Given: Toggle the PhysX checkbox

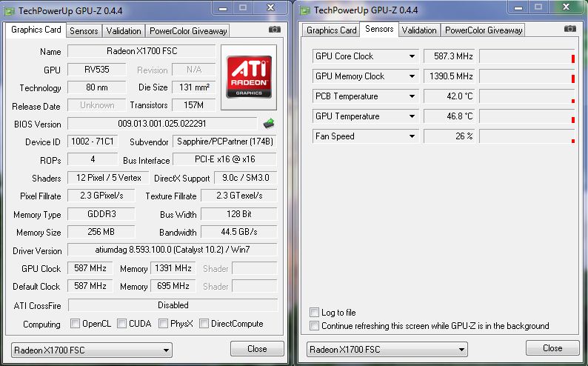Looking at the screenshot, I should click(163, 324).
